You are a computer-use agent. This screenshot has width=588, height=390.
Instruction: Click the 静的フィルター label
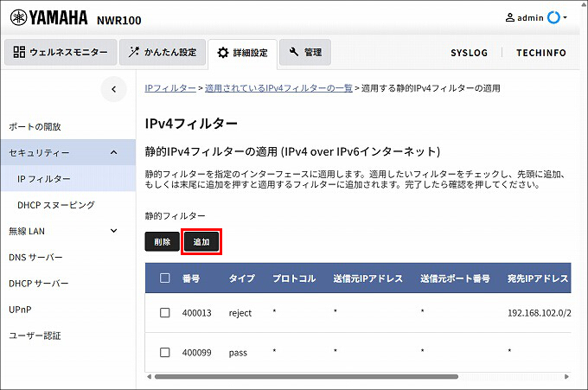(176, 216)
